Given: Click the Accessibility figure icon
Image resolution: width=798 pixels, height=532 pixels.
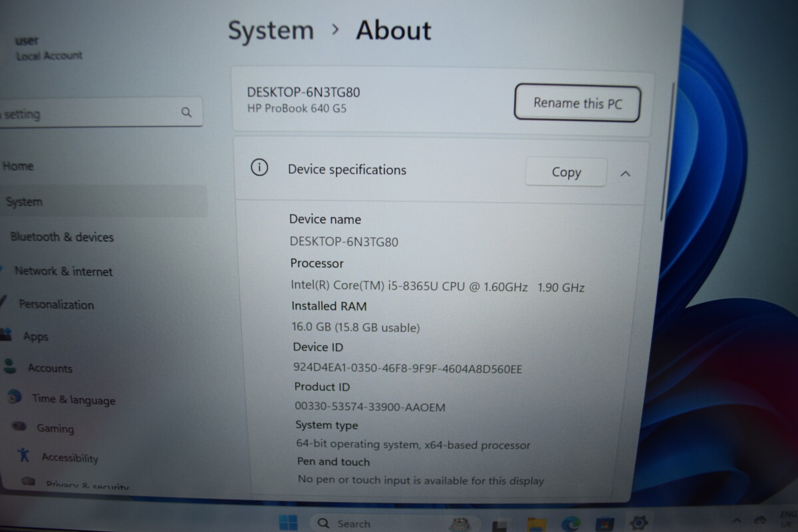Looking at the screenshot, I should [24, 455].
